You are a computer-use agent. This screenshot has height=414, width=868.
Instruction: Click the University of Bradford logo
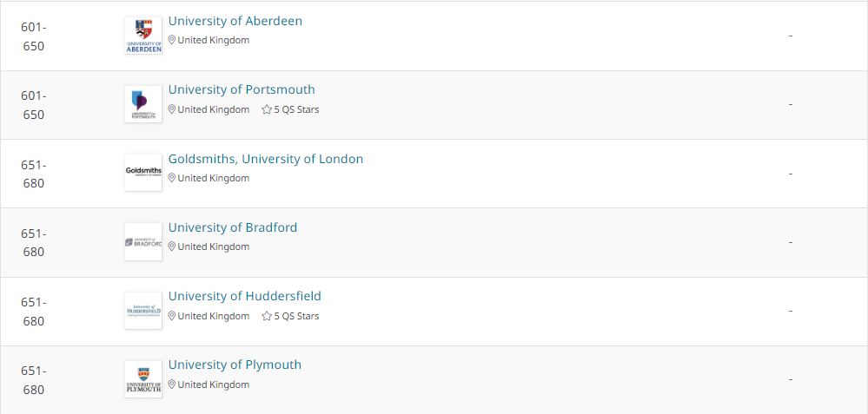143,241
